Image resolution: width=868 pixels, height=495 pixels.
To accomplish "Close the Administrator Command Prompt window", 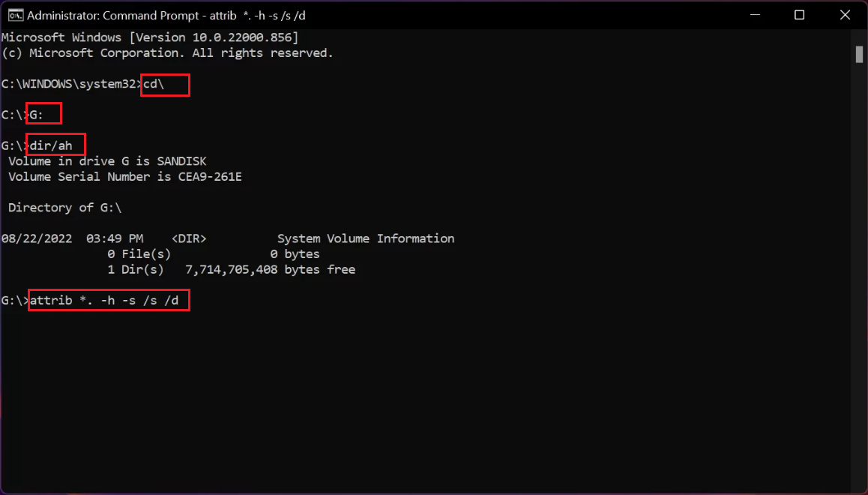I will point(845,15).
